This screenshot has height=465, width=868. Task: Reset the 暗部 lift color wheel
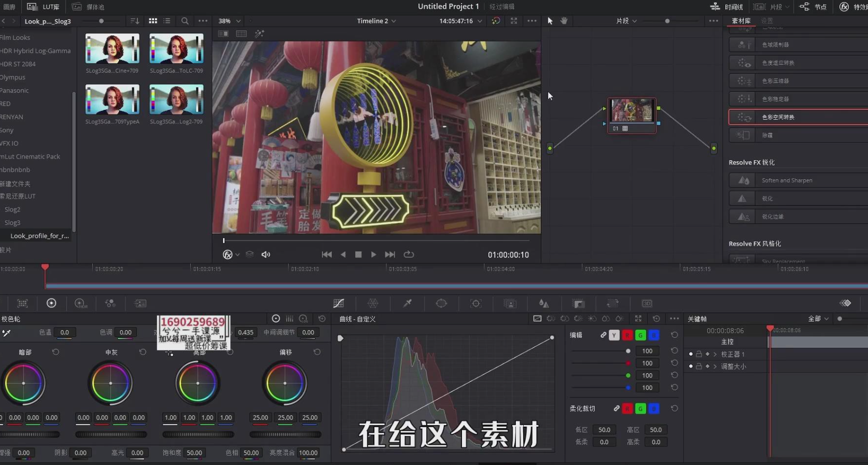tap(55, 352)
